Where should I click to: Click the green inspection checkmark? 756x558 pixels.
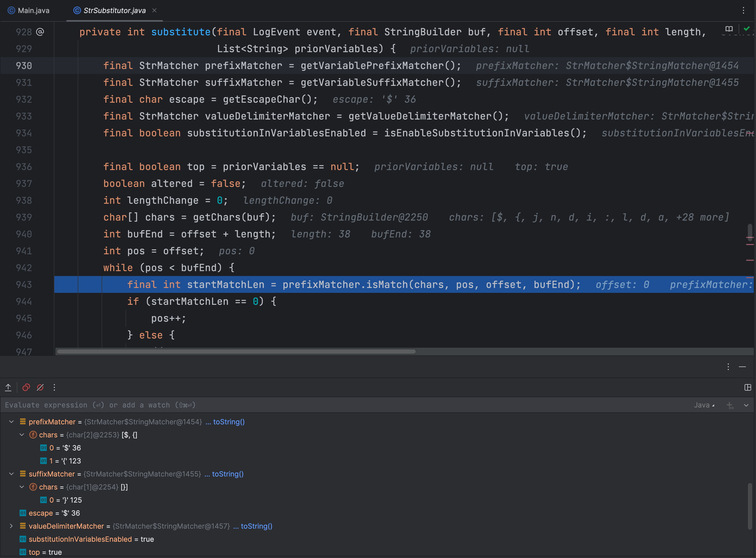(x=746, y=29)
